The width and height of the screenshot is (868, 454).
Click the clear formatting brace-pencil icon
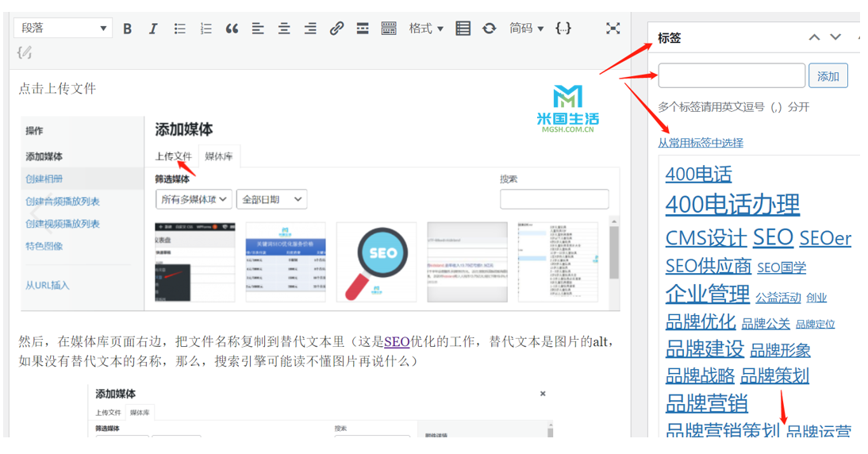(25, 52)
